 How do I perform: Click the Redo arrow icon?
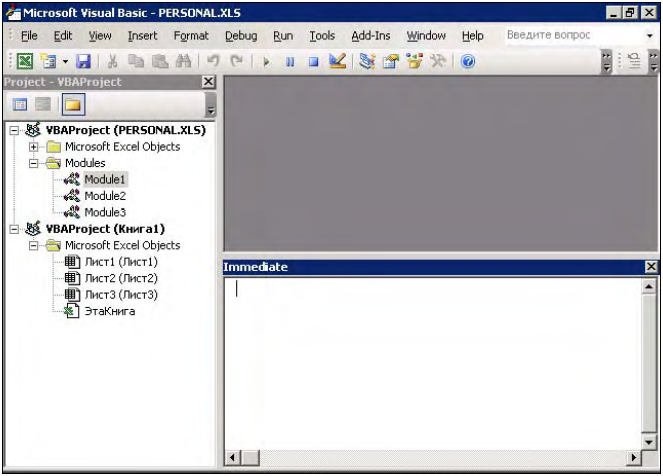click(x=236, y=62)
